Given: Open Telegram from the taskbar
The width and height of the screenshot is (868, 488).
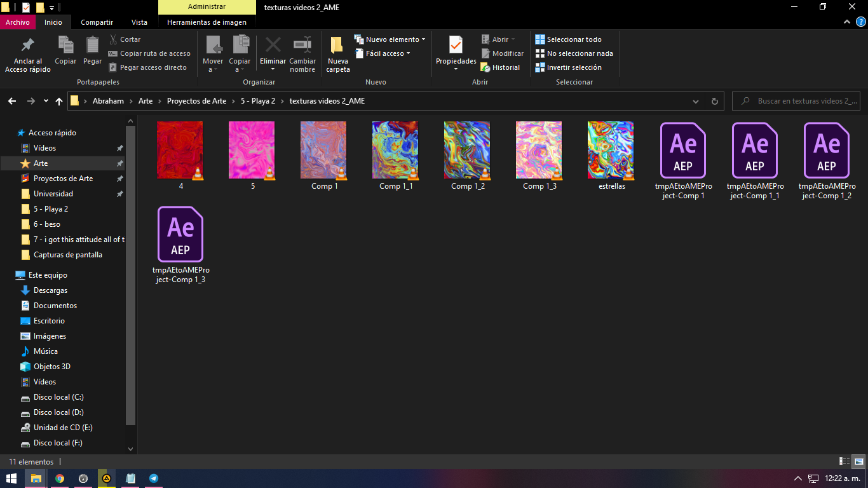Looking at the screenshot, I should coord(154,478).
